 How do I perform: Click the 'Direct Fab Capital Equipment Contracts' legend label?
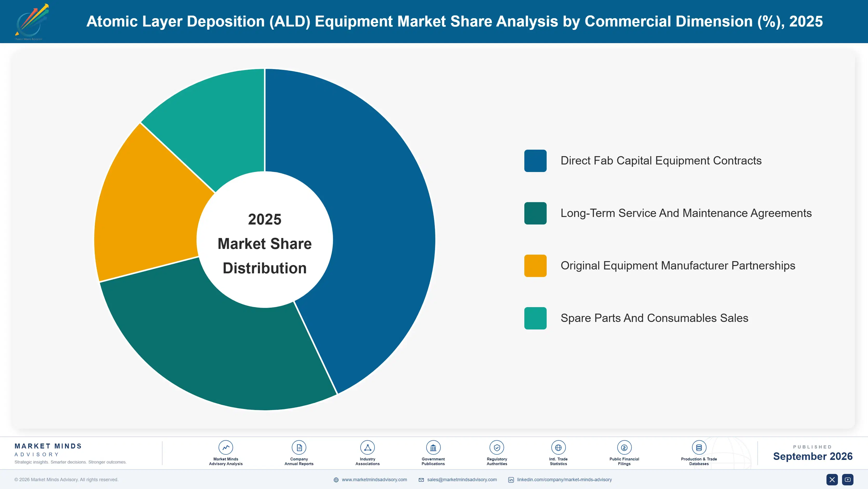coord(661,161)
